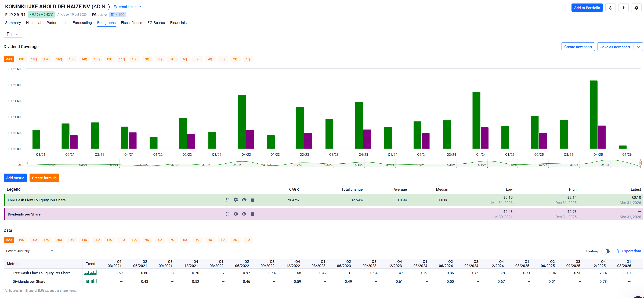644x298 pixels.
Task: Hide Free Cash Flow To Equity series
Action: coord(244,200)
